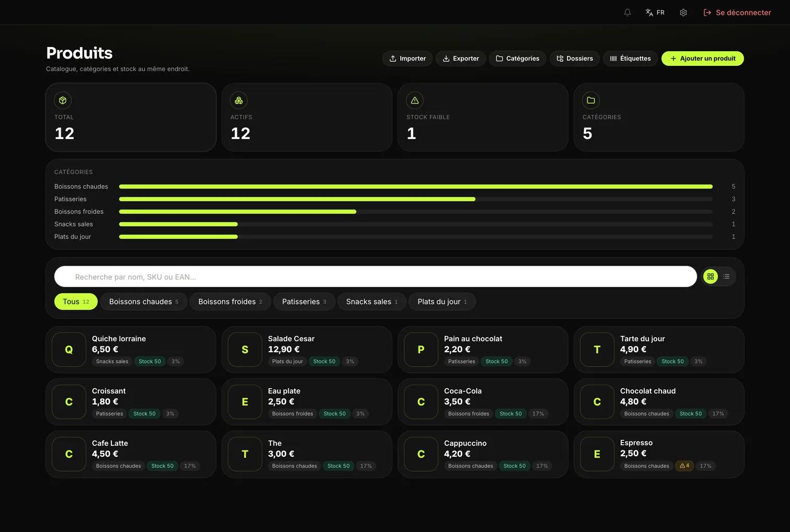Open the FR language selector
This screenshot has width=790, height=532.
coord(655,13)
